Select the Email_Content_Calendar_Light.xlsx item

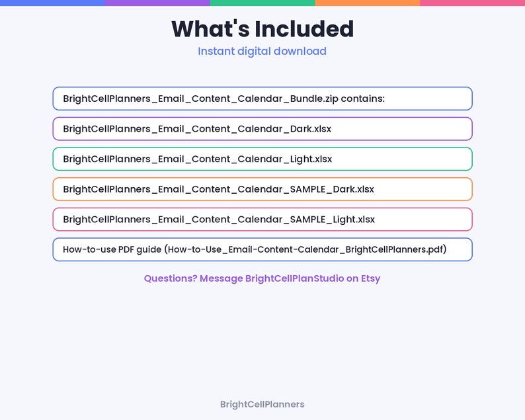click(x=262, y=159)
